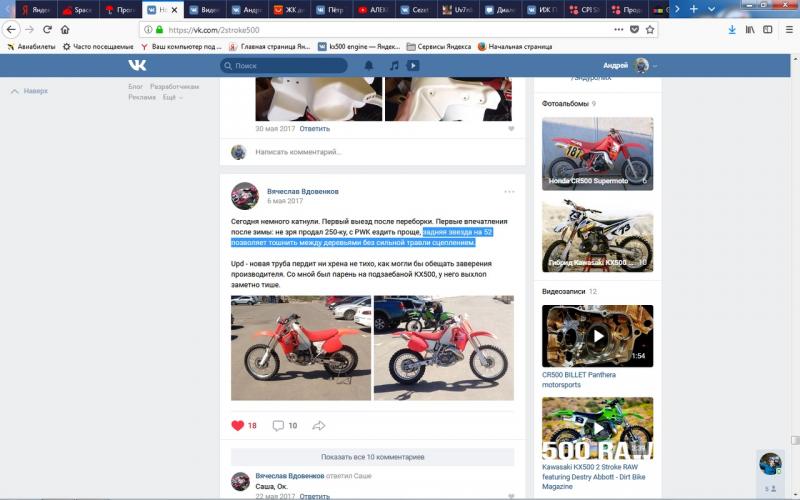This screenshot has width=800, height=500.
Task: Switch to the Space tab
Action: point(77,10)
